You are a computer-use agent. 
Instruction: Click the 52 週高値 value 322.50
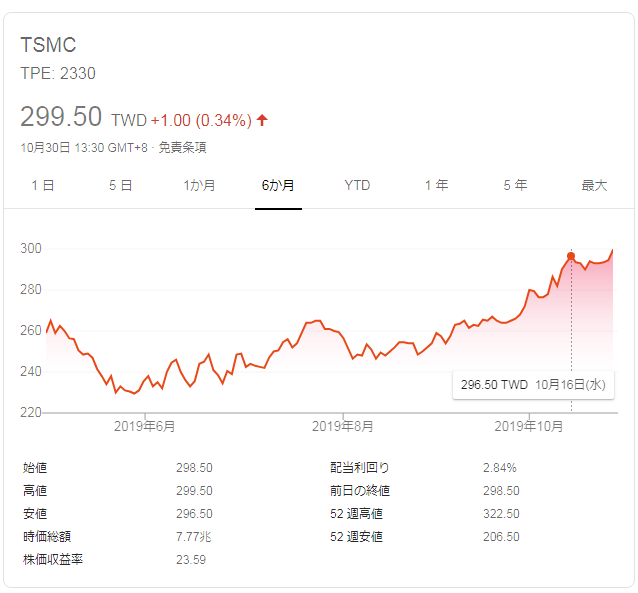tap(501, 514)
